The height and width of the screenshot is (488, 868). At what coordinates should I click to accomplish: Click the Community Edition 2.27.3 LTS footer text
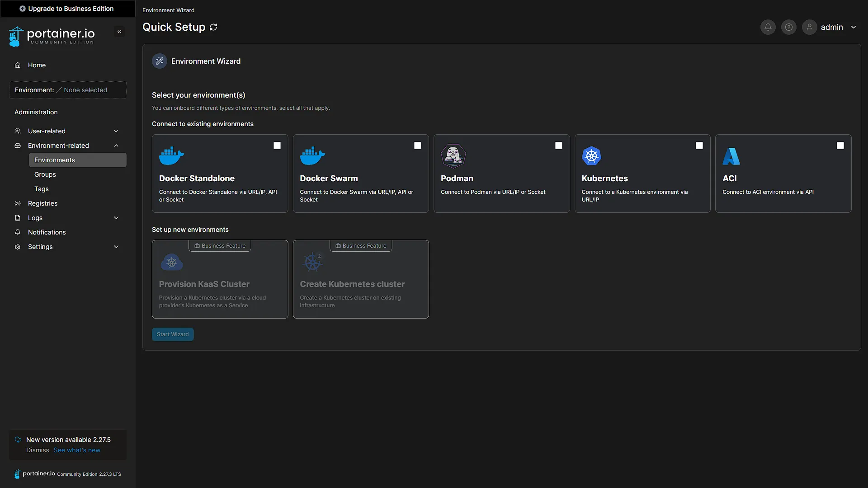point(89,474)
